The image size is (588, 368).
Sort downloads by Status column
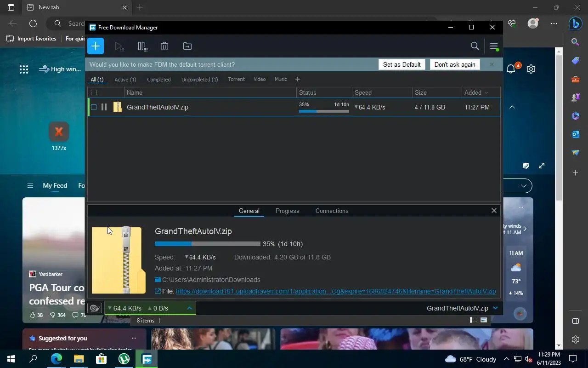point(324,92)
